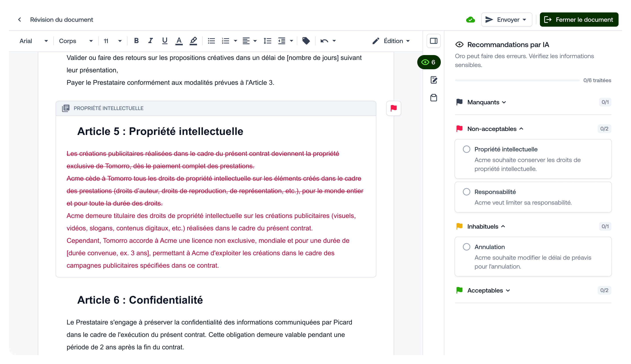
Task: Click the 0/1 counter for Manquants
Action: [605, 102]
